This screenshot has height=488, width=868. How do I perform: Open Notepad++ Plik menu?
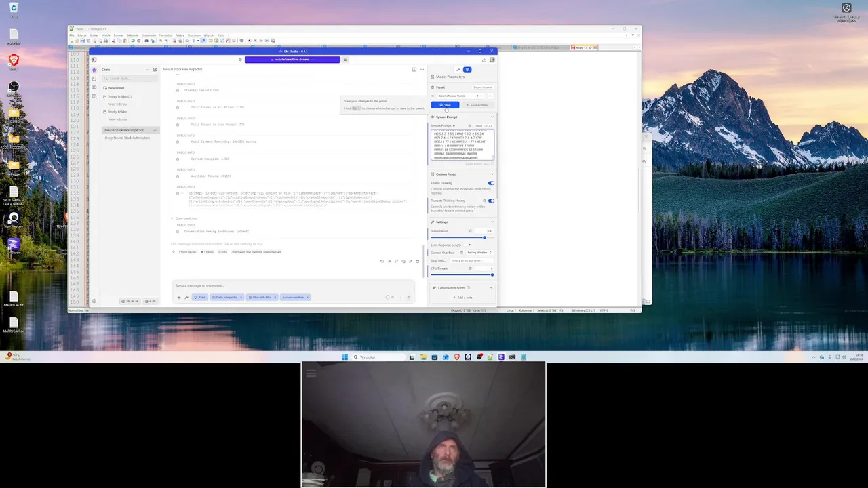click(x=72, y=35)
